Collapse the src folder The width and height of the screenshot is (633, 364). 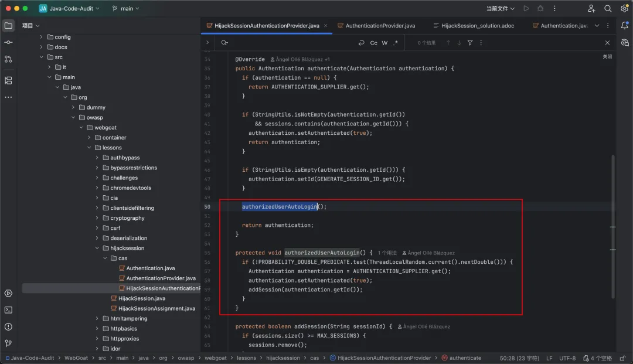[41, 57]
